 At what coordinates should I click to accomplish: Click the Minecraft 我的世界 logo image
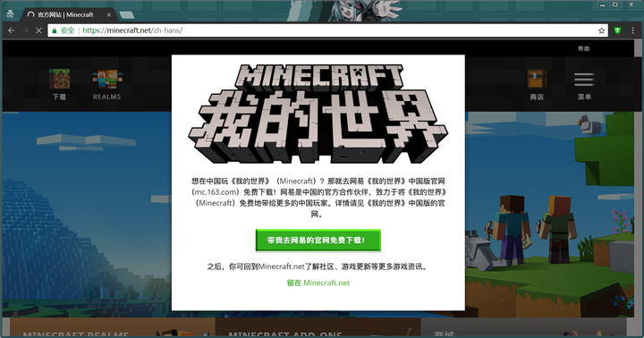click(x=318, y=113)
